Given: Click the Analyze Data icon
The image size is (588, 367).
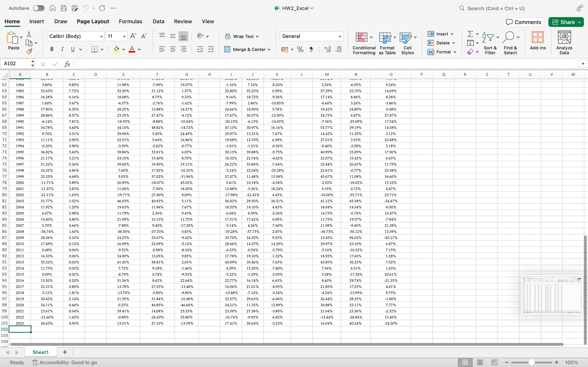Looking at the screenshot, I should (564, 43).
